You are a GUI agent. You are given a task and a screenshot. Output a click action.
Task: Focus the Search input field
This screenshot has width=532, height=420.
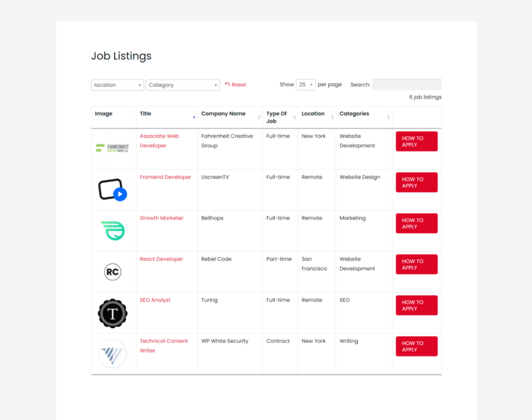point(407,85)
